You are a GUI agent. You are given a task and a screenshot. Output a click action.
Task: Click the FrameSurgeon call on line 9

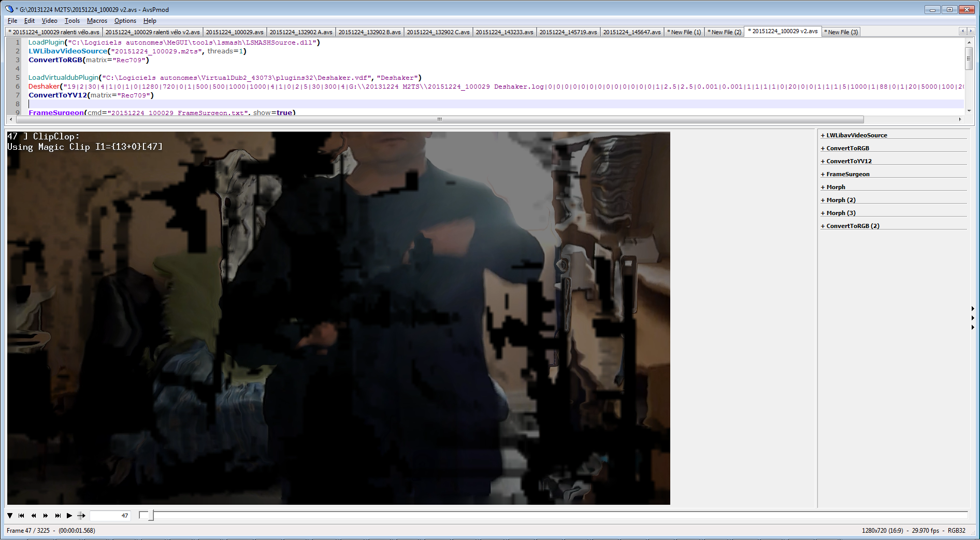[x=162, y=112]
